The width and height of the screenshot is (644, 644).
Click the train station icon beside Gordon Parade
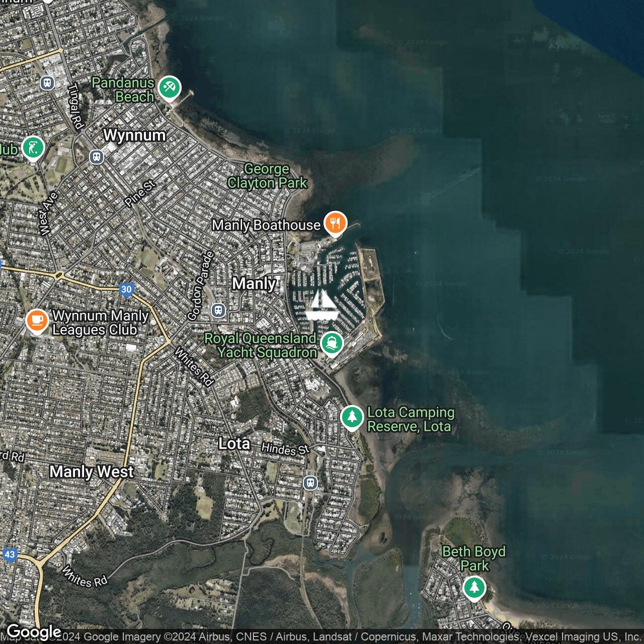[218, 310]
